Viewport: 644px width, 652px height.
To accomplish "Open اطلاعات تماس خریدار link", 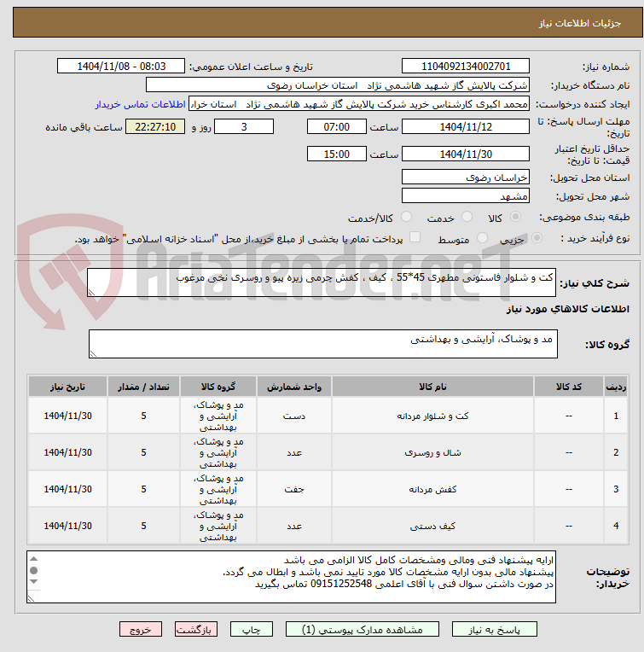I will [x=140, y=104].
